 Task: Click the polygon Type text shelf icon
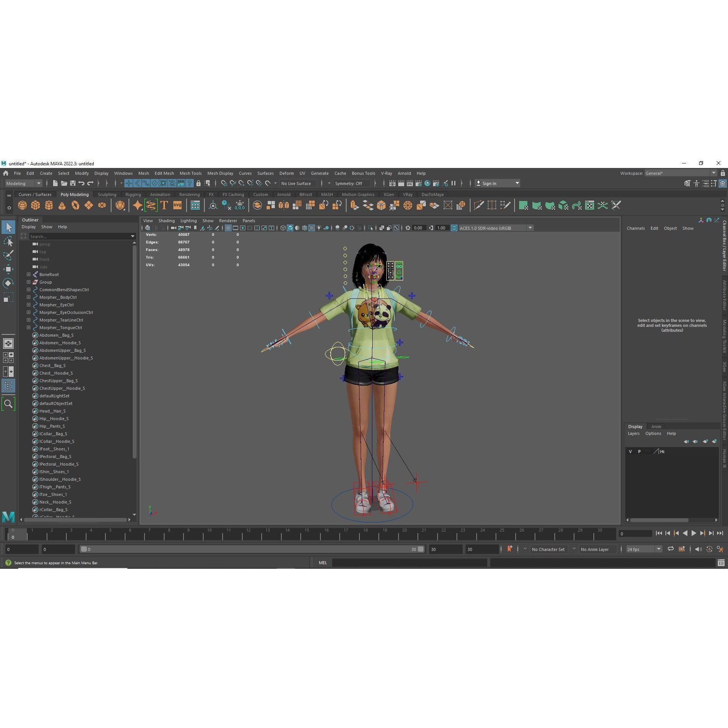(x=164, y=206)
